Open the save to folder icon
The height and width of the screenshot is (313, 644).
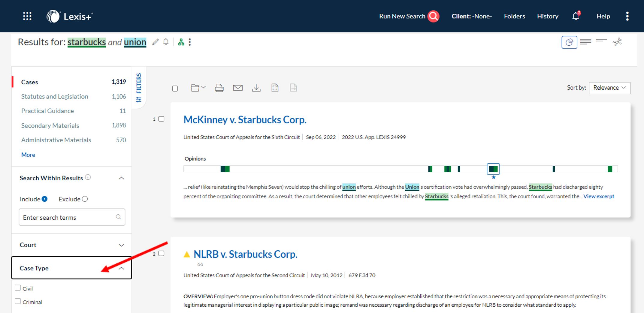(195, 88)
